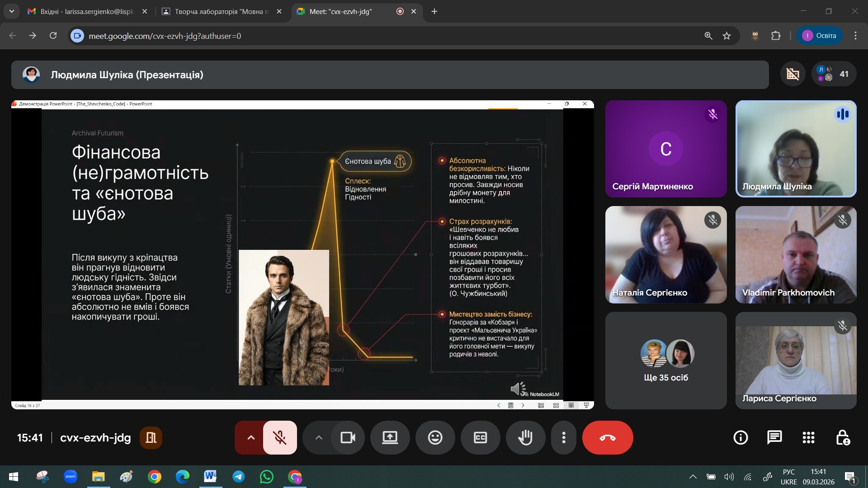The width and height of the screenshot is (868, 488).
Task: Switch to the Gmail inbox tab
Action: (x=87, y=11)
